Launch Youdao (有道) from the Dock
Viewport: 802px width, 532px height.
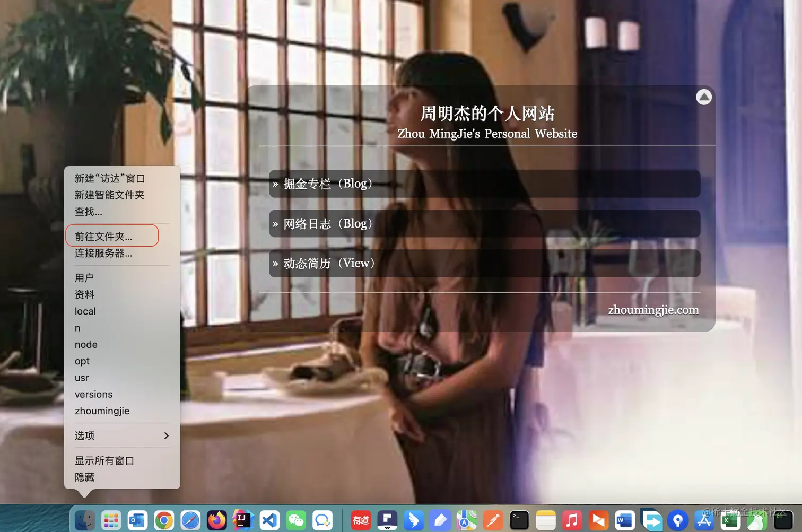(361, 520)
